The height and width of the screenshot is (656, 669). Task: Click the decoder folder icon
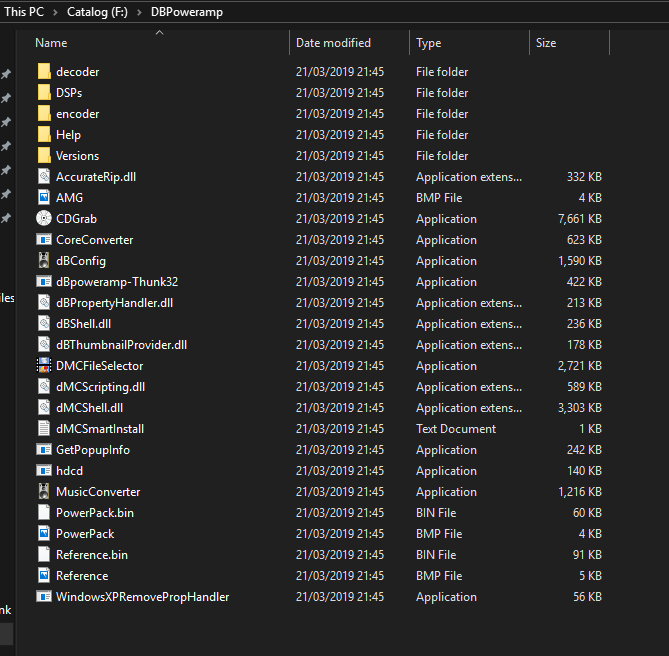(44, 72)
